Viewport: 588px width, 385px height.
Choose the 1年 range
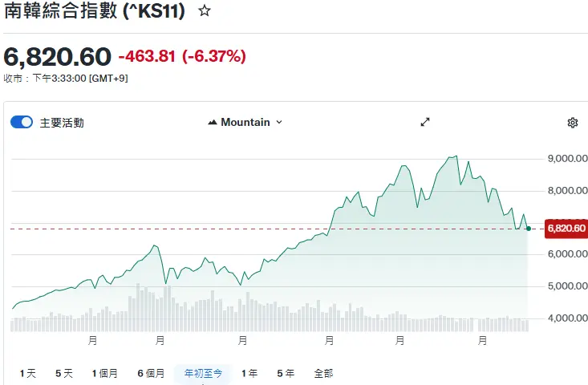click(249, 374)
